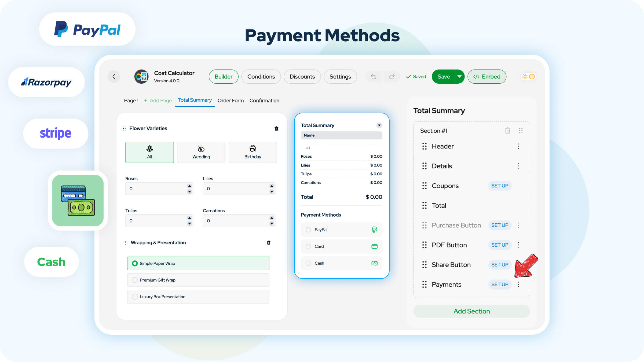
Task: Open the Save button dropdown arrow
Action: click(460, 77)
